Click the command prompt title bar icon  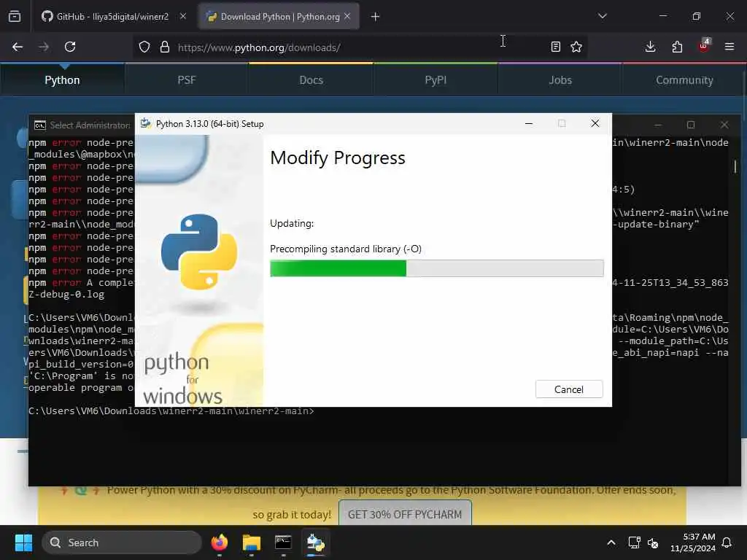(x=40, y=125)
